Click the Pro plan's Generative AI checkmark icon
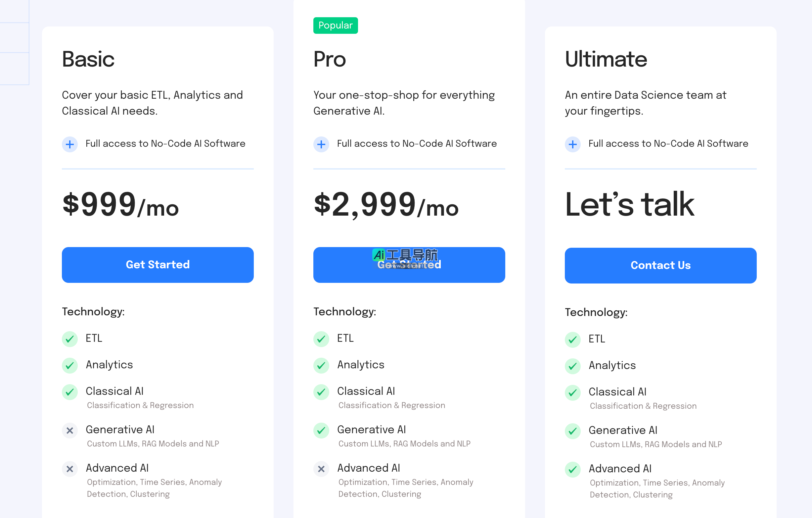 [x=321, y=430]
